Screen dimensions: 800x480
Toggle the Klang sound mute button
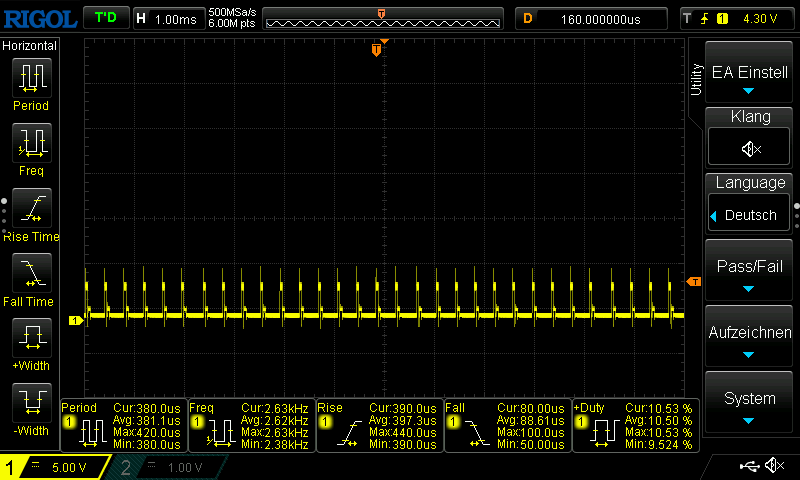[x=749, y=147]
